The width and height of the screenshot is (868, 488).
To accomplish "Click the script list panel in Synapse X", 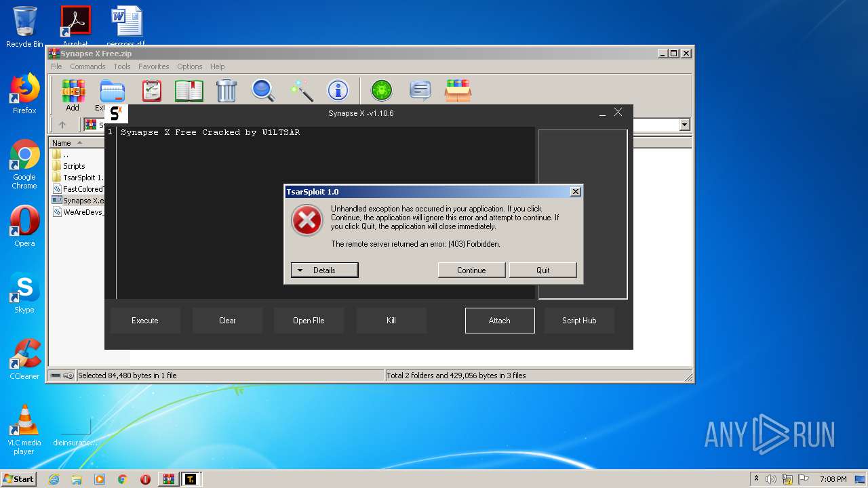I will pyautogui.click(x=583, y=214).
